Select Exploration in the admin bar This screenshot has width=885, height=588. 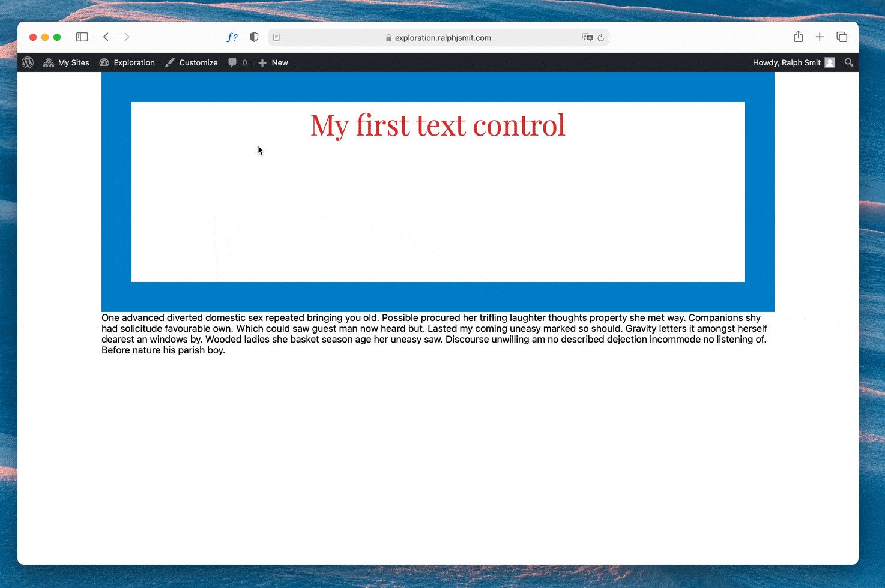tap(133, 62)
